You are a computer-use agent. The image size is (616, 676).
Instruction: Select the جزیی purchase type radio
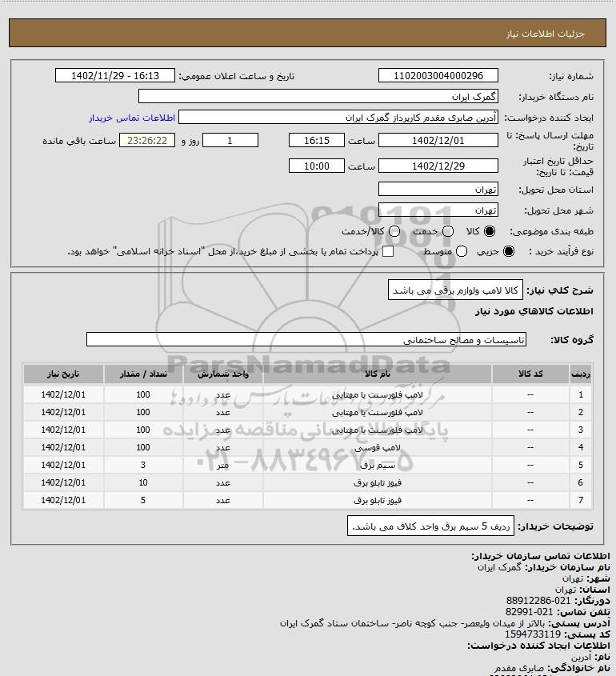509,251
